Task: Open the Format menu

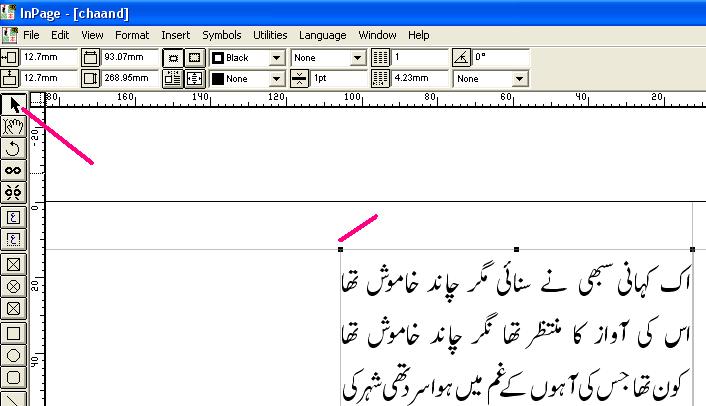Action: coord(132,35)
